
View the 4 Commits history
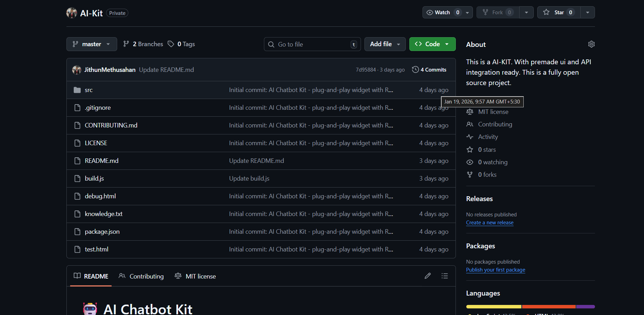(x=429, y=69)
